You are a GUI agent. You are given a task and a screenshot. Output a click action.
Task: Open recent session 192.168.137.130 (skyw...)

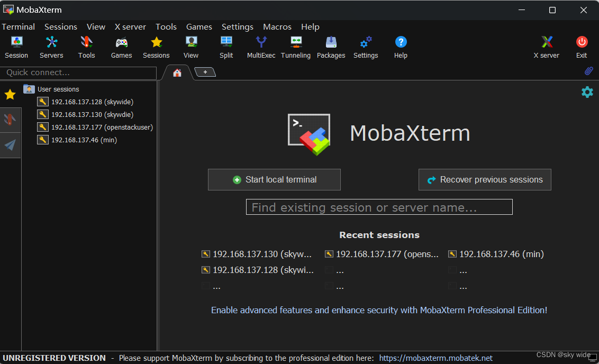pyautogui.click(x=257, y=254)
